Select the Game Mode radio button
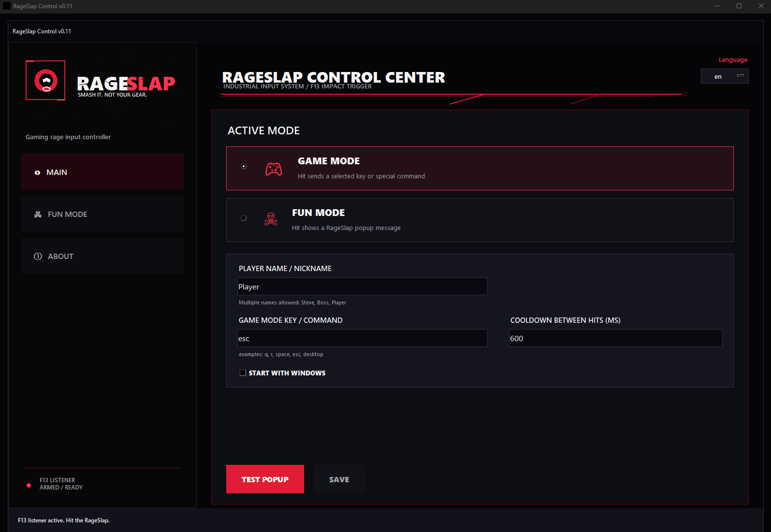Screen dimensions: 771x532 click(x=244, y=166)
